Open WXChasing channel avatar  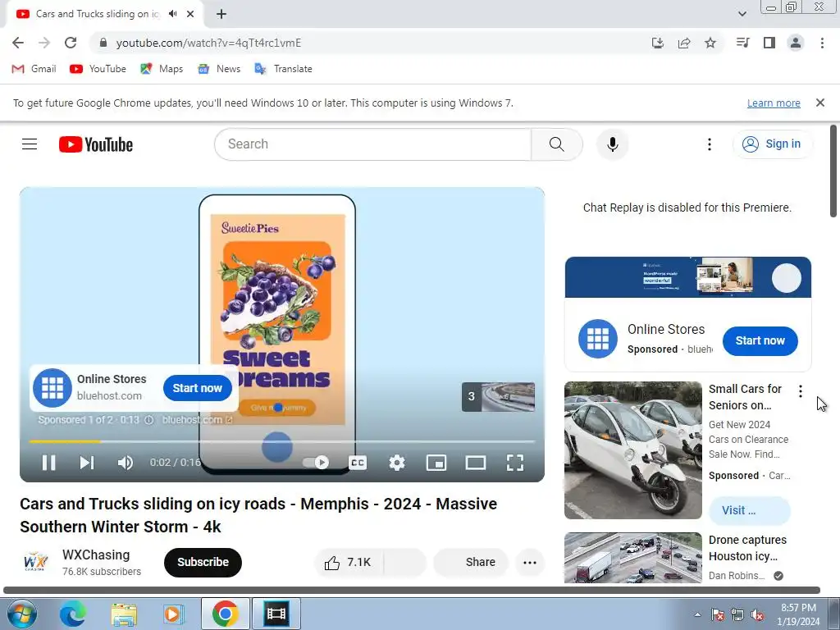coord(36,562)
